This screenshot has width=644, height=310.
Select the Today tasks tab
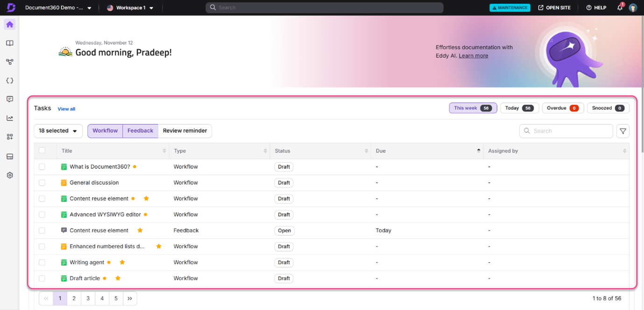pos(519,108)
